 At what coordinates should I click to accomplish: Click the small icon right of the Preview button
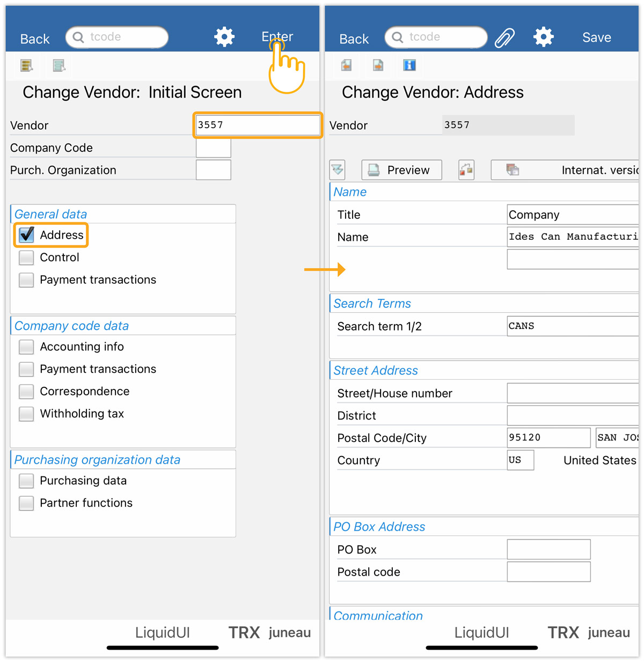tap(466, 170)
